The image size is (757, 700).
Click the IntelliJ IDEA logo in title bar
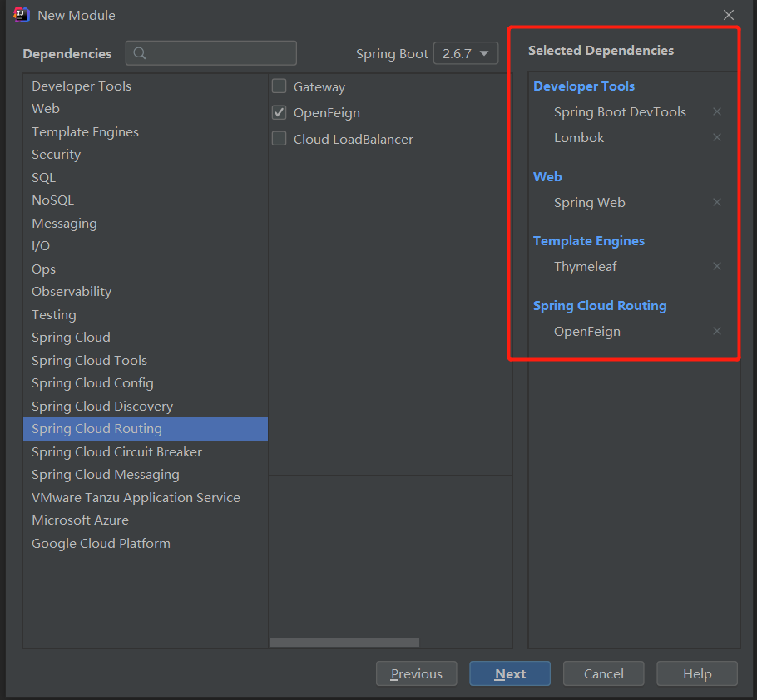point(22,15)
